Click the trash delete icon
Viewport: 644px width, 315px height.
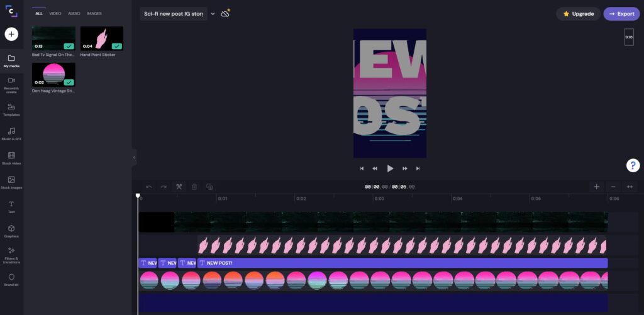[194, 187]
